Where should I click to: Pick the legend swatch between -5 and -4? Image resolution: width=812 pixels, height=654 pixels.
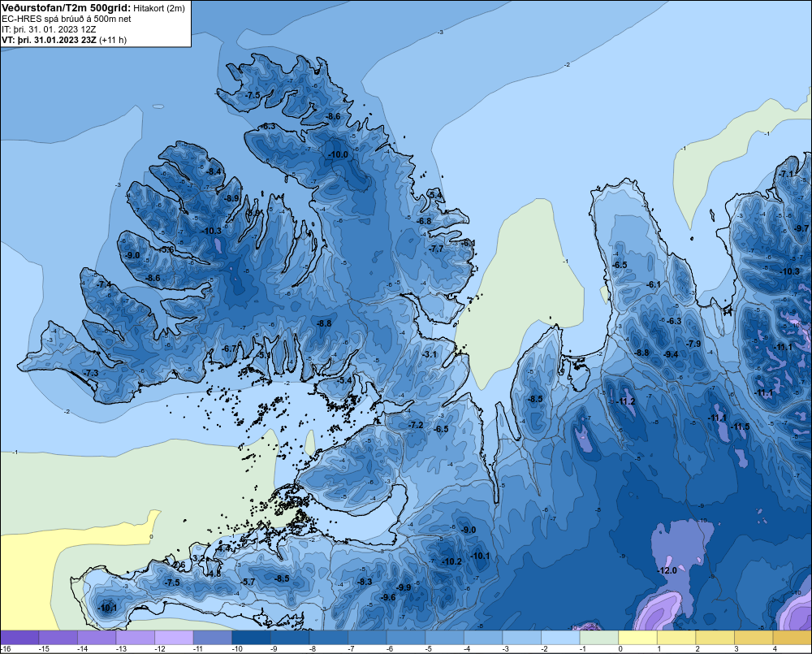444,637
